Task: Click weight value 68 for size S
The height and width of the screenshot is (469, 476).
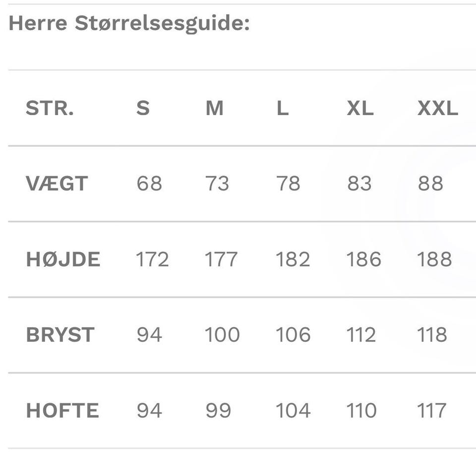Action: 149,184
